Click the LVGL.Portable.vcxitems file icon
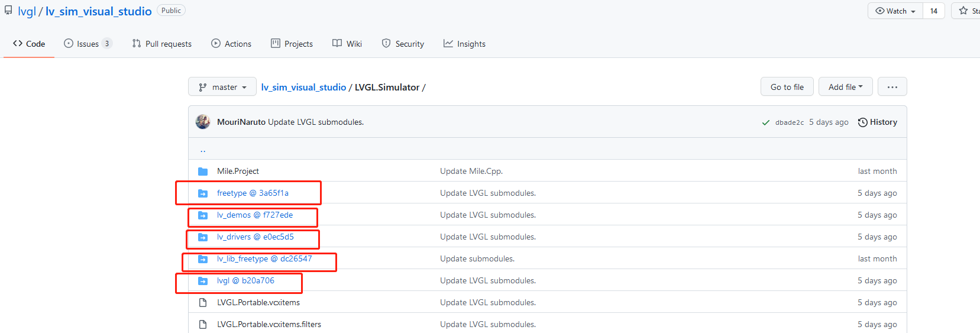Screen dimensions: 980x333 tap(203, 302)
